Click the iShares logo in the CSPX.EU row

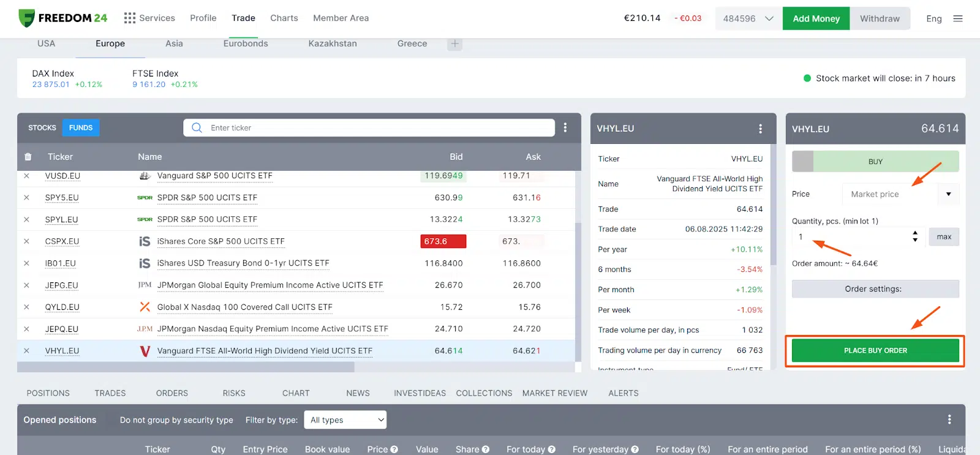[x=145, y=241]
